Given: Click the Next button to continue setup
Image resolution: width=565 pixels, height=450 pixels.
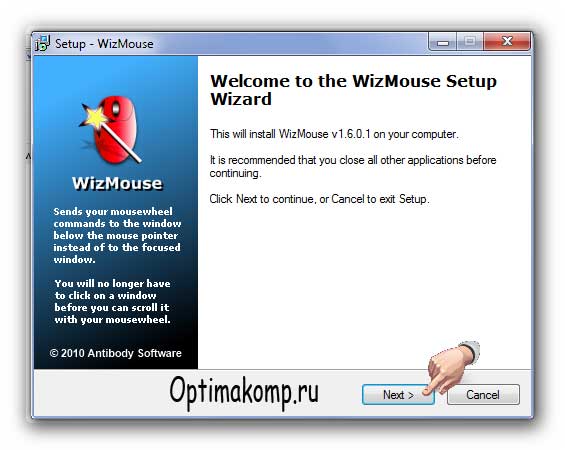Looking at the screenshot, I should coord(398,395).
